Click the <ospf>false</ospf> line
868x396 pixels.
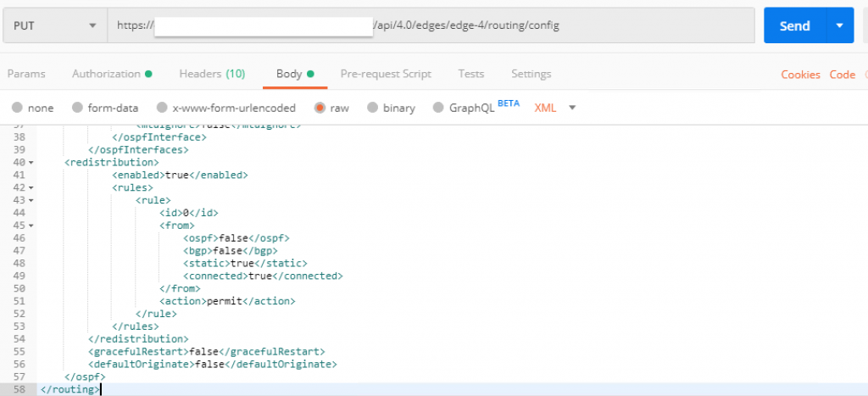(x=236, y=238)
